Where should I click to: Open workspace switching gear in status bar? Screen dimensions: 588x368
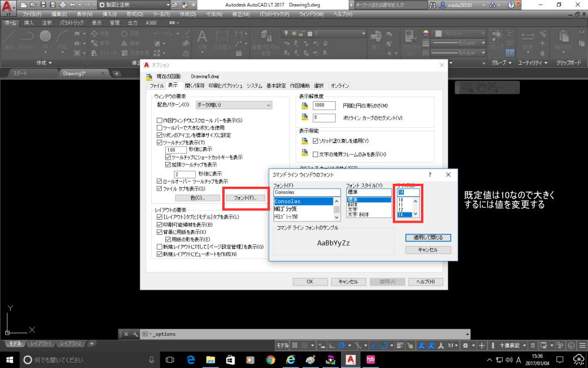coord(466,345)
